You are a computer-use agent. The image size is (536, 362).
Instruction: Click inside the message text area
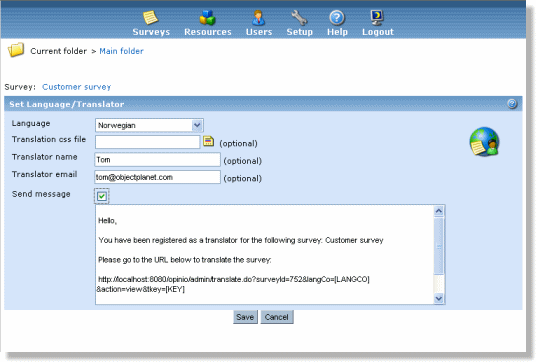pyautogui.click(x=264, y=254)
